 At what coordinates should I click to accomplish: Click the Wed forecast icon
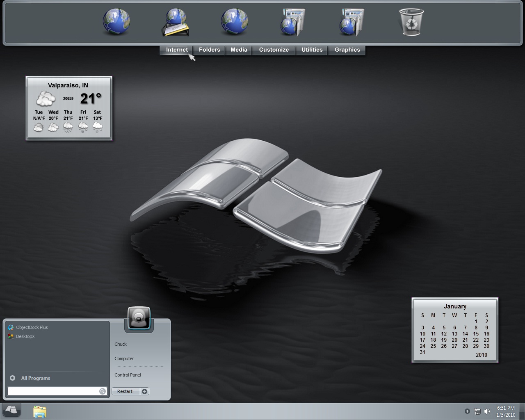53,128
